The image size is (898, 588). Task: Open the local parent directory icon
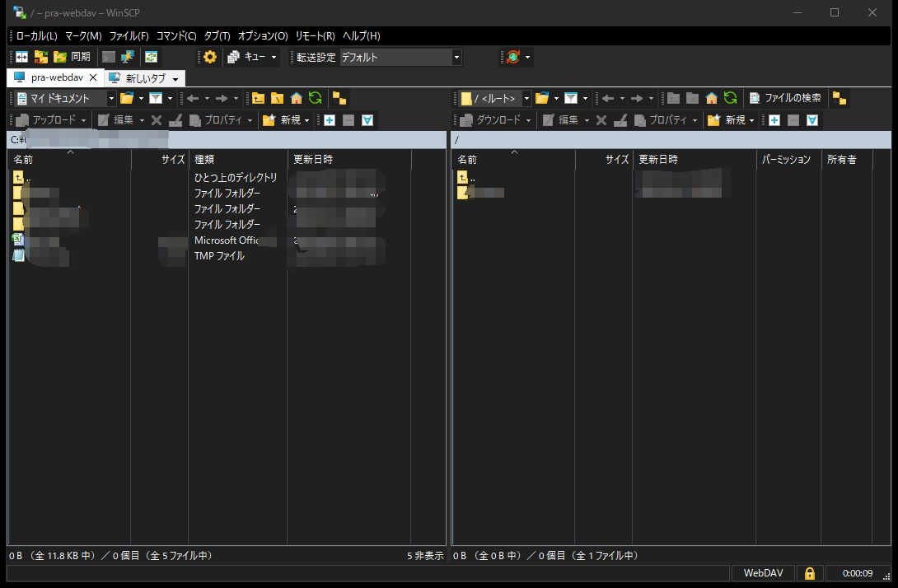[258, 98]
